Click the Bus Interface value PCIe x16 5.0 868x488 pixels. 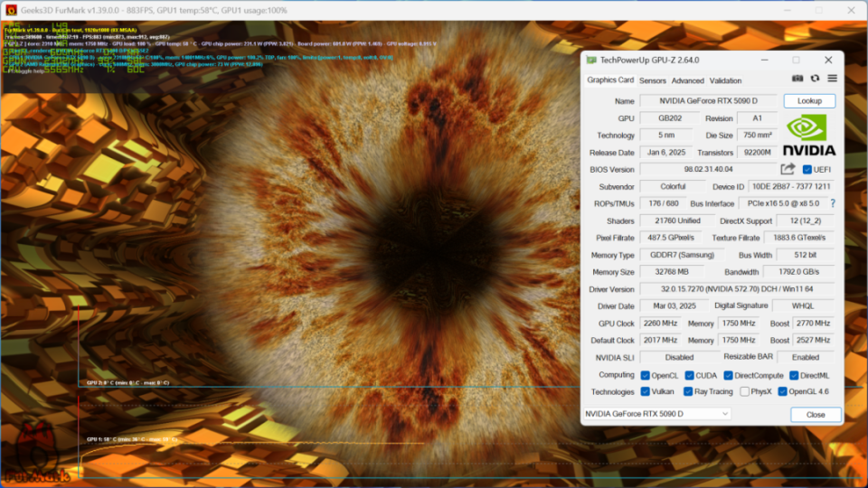tap(783, 203)
